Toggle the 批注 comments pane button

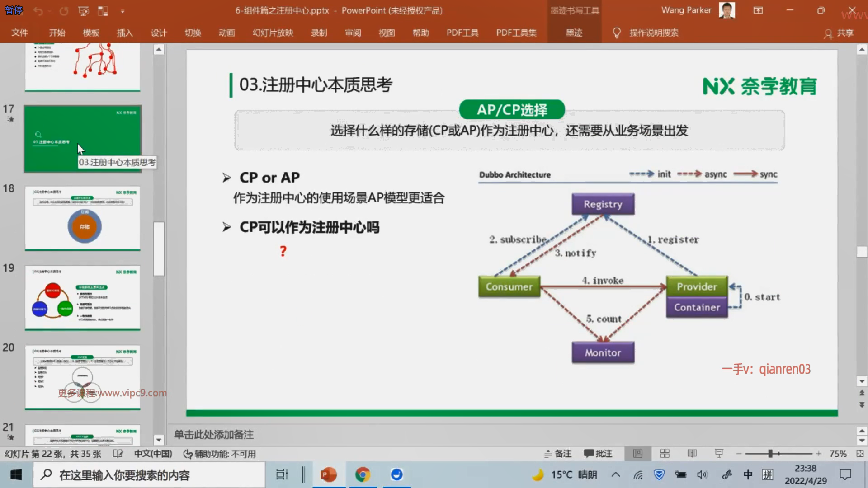(598, 454)
